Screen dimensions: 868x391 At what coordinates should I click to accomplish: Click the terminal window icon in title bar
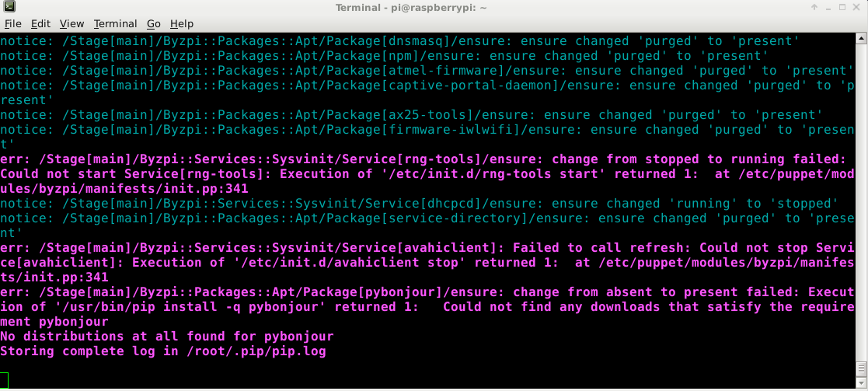[9, 8]
